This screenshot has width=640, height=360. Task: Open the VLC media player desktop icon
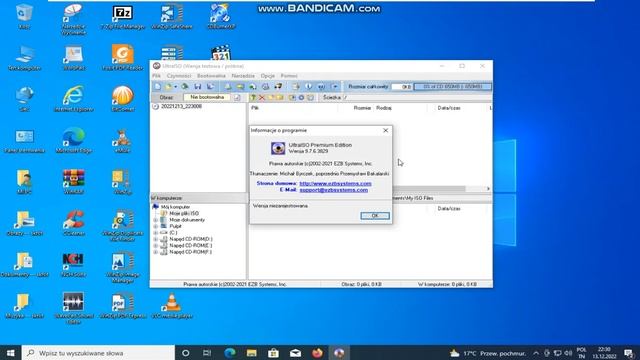[172, 306]
